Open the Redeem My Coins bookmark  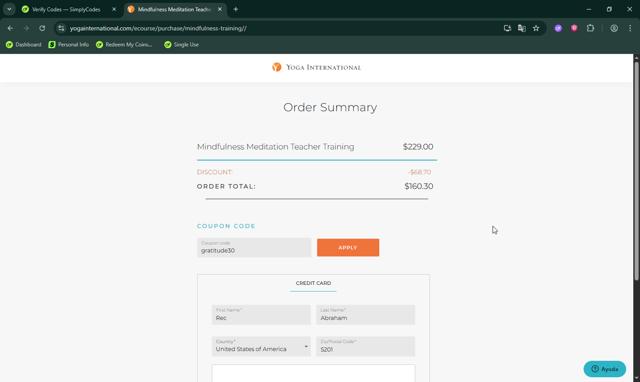click(124, 44)
